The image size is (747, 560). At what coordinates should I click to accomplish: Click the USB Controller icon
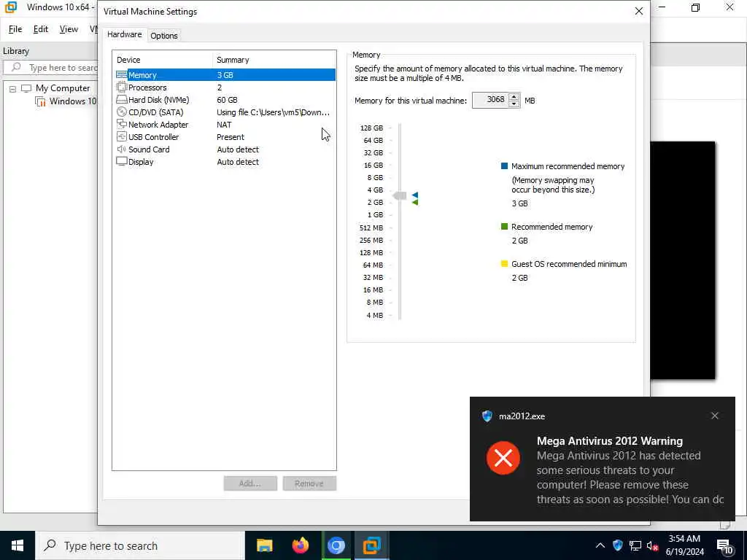122,136
